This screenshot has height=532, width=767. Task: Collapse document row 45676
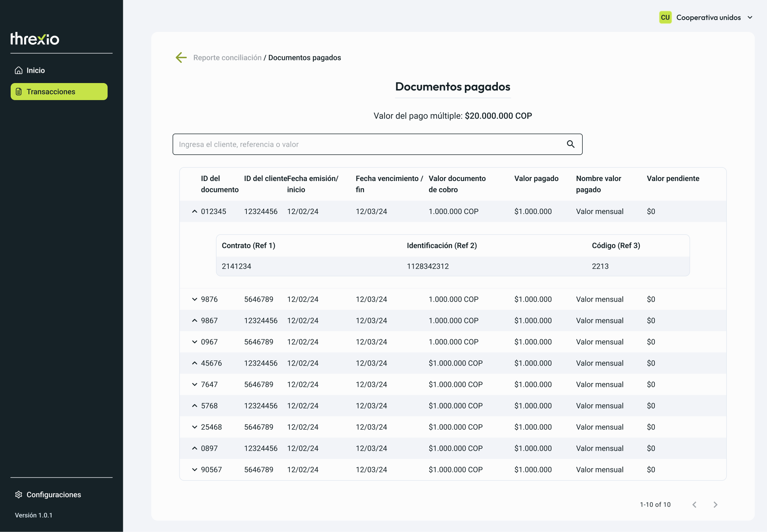(x=195, y=363)
